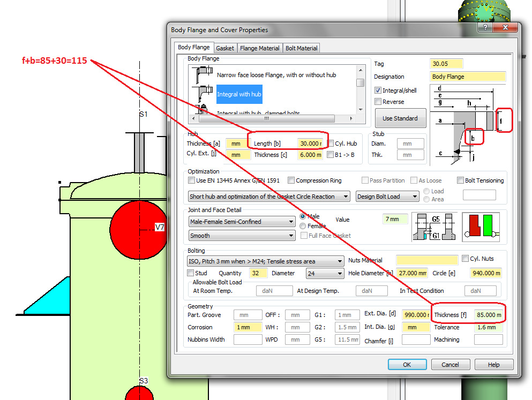Viewport: 532px width, 400px height.
Task: Select the narrow face loose flange icon
Action: (203, 75)
